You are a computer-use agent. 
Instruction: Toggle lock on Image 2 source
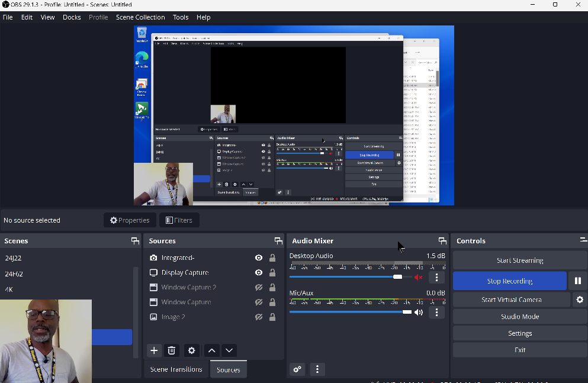pyautogui.click(x=272, y=317)
